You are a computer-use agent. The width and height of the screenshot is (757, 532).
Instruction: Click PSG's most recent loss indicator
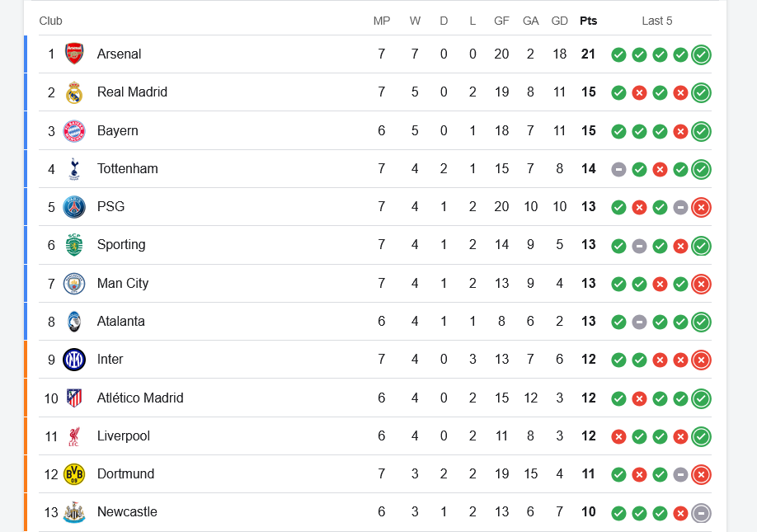click(701, 208)
